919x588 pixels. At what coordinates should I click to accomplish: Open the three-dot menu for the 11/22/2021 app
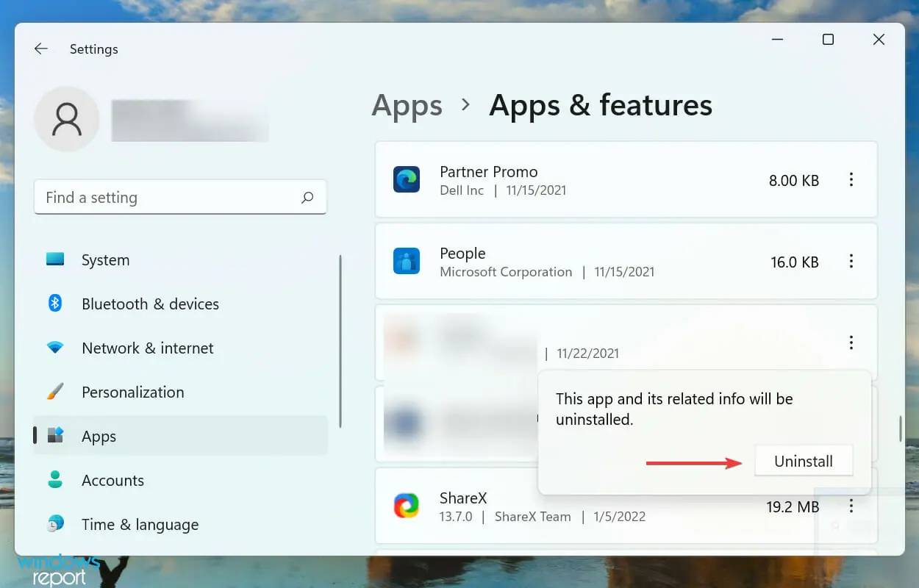click(x=851, y=343)
